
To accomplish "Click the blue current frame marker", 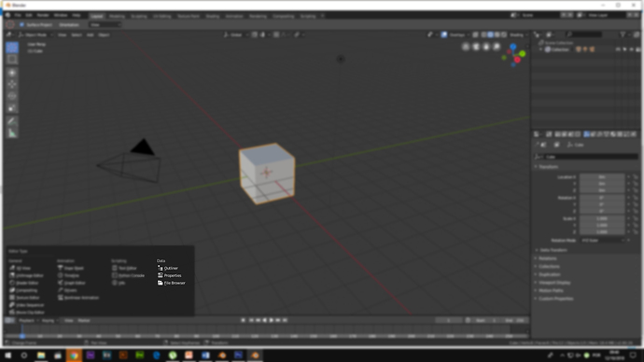I will click(x=22, y=335).
